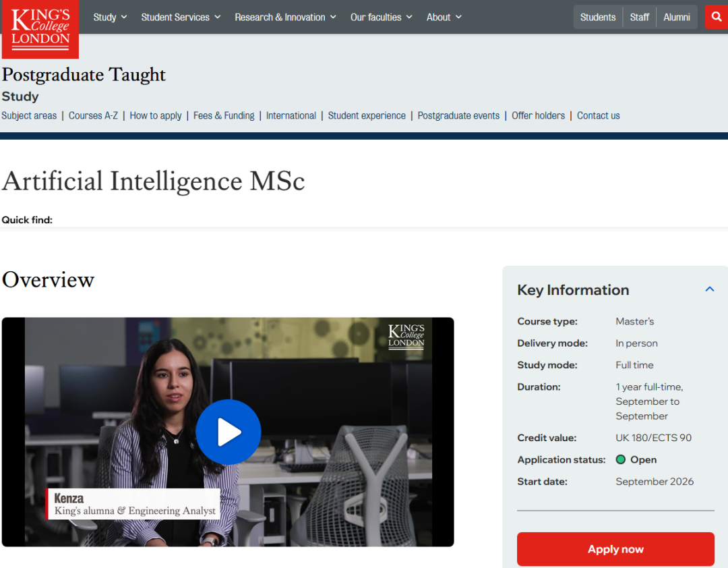
Task: Open Postgraduate events link
Action: tap(459, 115)
